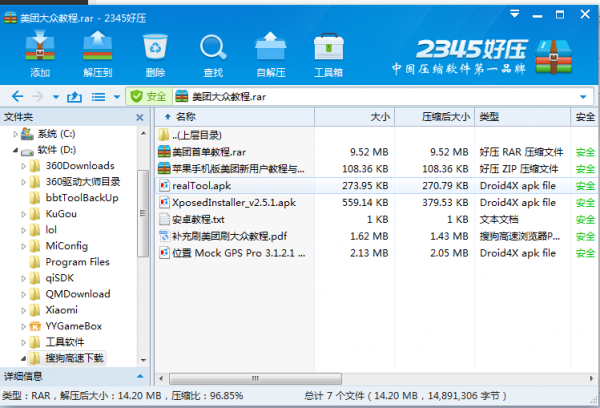600x408 pixels.
Task: Sort by the 类型 column header
Action: coord(522,117)
